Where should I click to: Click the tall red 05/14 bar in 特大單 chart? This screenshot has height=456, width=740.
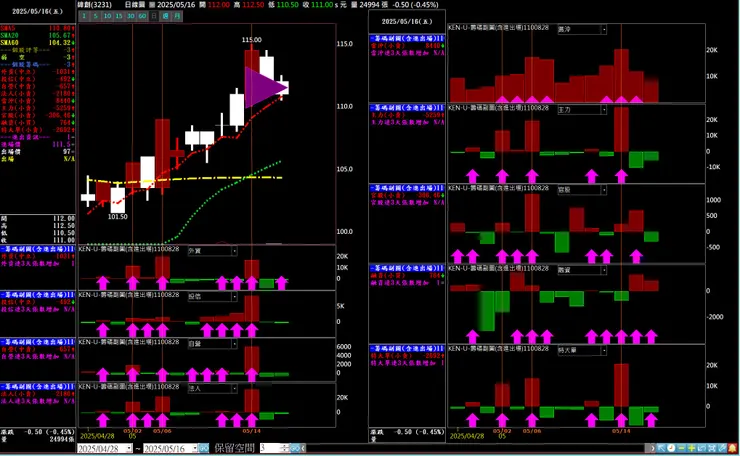pyautogui.click(x=621, y=385)
